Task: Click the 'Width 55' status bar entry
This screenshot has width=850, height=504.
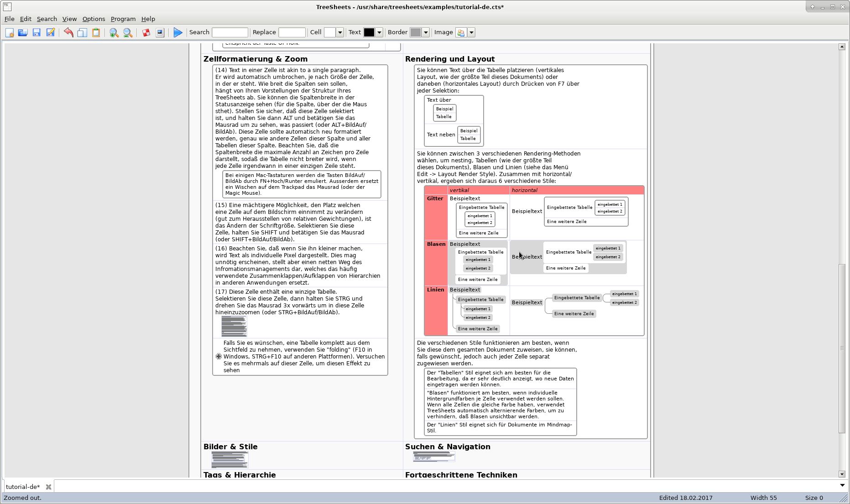Action: click(763, 498)
